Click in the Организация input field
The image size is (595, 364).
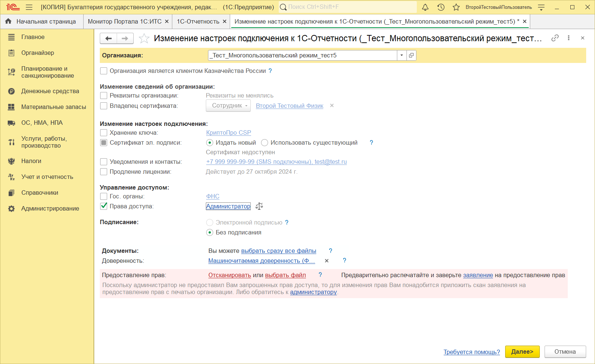[303, 55]
